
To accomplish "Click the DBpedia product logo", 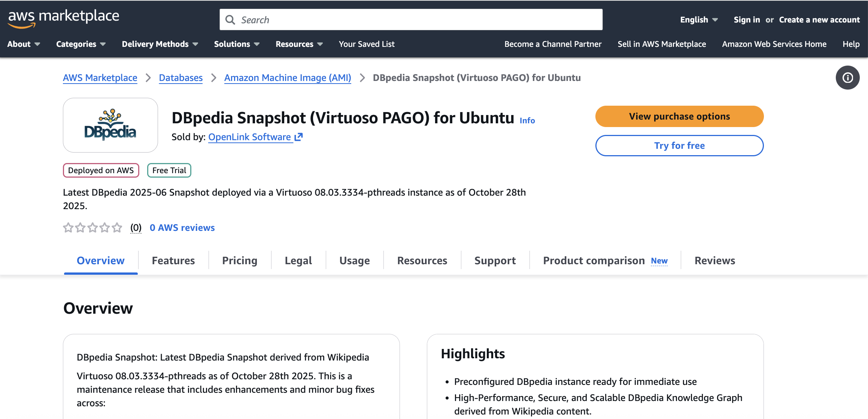I will 110,125.
